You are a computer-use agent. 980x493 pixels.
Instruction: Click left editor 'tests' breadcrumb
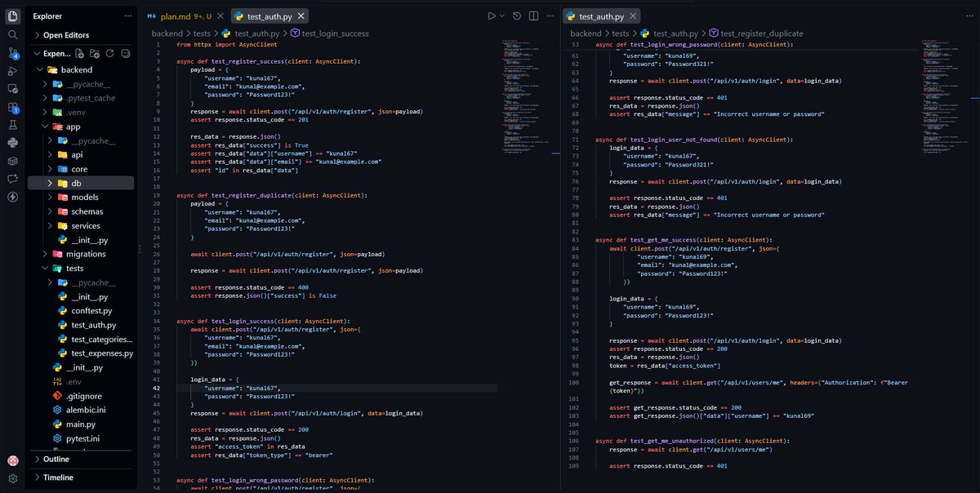pyautogui.click(x=201, y=33)
